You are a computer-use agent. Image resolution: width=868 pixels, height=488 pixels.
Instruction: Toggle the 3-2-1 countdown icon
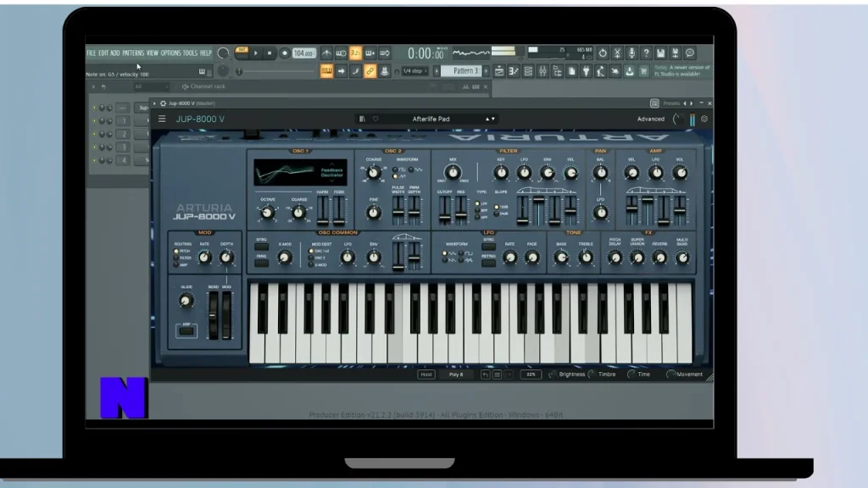tap(355, 53)
